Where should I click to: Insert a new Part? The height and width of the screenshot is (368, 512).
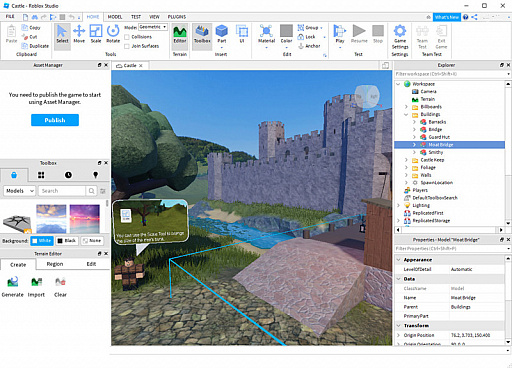point(222,34)
